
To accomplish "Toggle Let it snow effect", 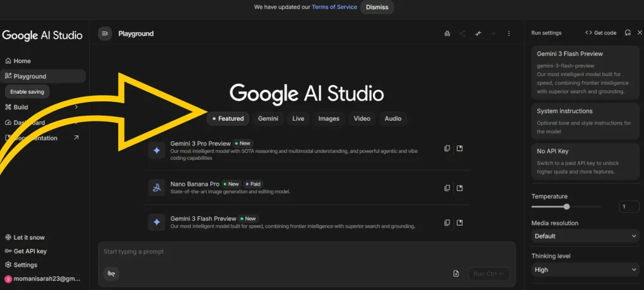I will [25, 237].
